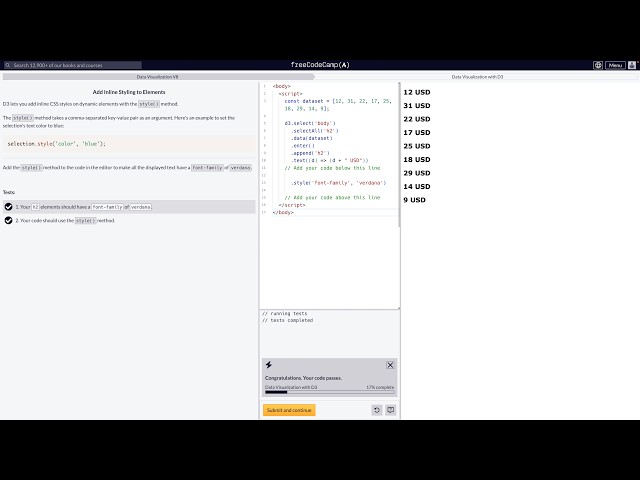Viewport: 640px width, 480px height.
Task: Click '// running tests' console output
Action: [x=284, y=313]
